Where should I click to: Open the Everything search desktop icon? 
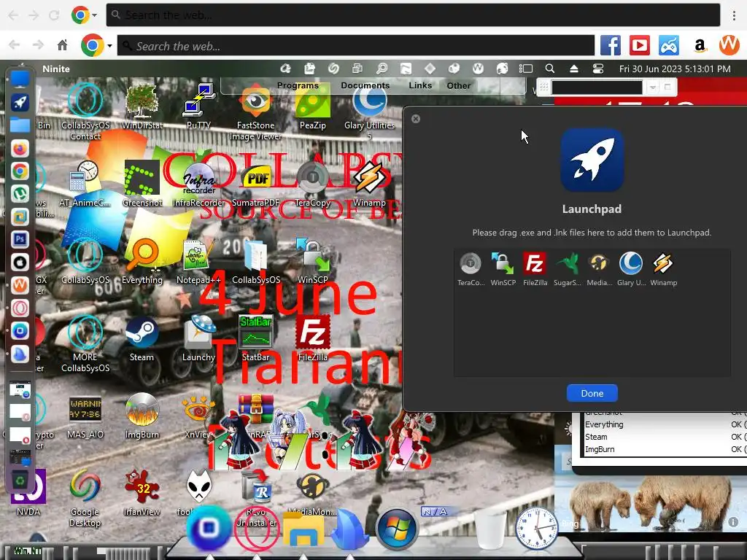(142, 262)
